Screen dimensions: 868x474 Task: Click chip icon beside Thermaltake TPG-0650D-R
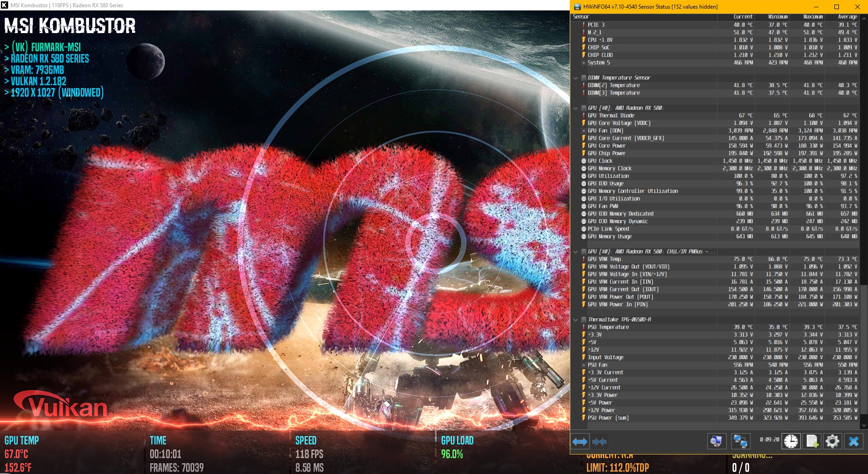pos(584,320)
